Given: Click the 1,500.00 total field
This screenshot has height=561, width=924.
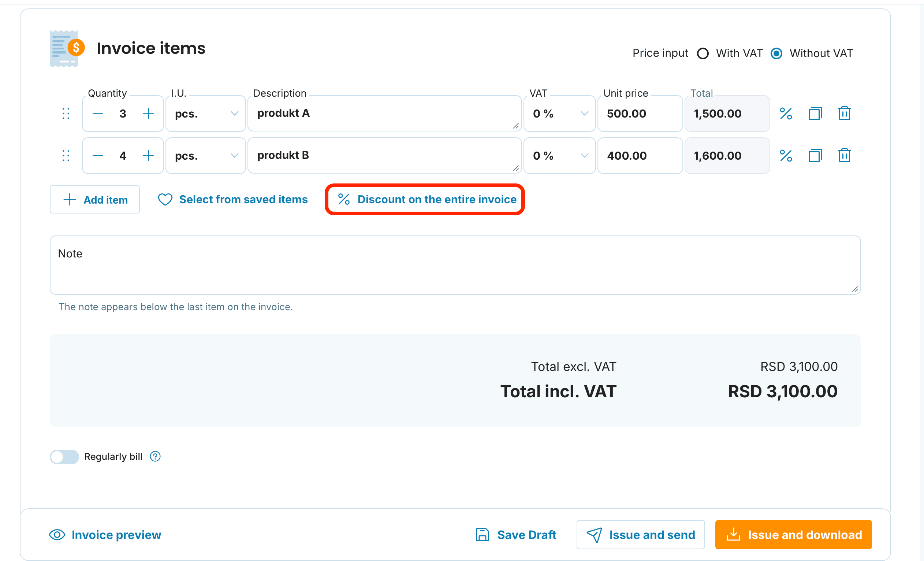Looking at the screenshot, I should (727, 114).
